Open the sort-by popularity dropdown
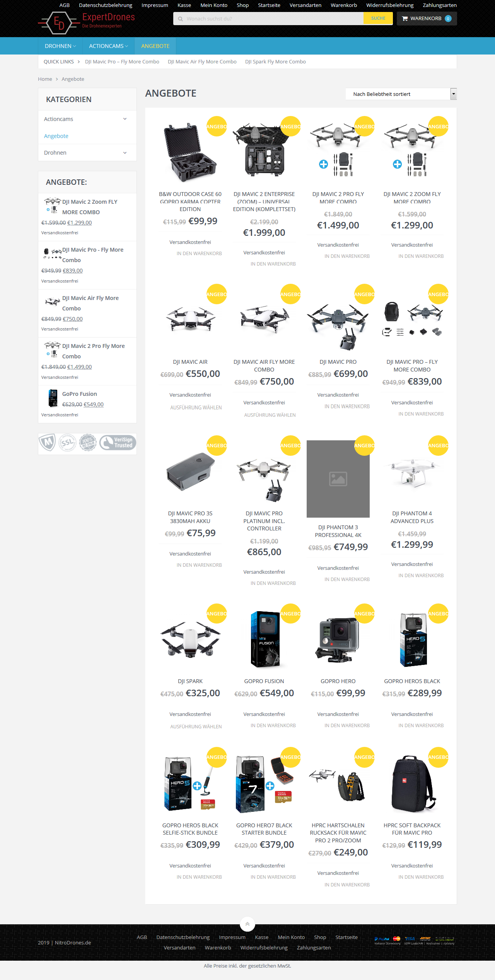Screen dimensions: 495x980 (x=401, y=94)
